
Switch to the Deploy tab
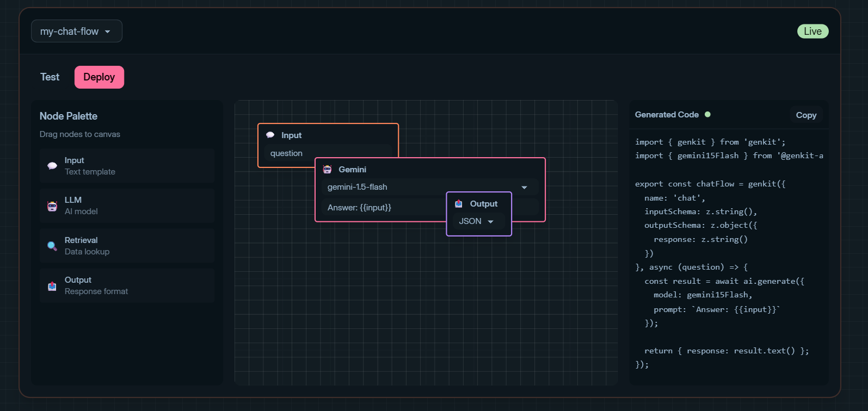(x=99, y=77)
